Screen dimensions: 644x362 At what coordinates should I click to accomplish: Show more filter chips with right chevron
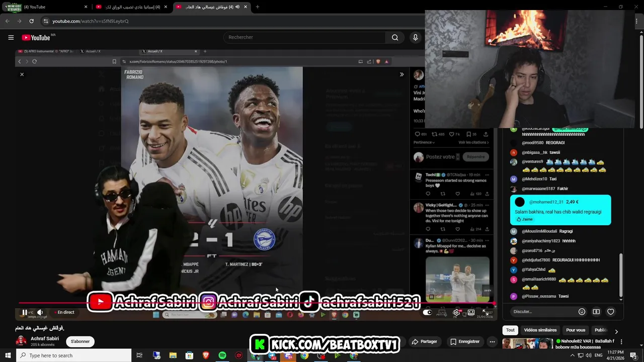click(616, 331)
